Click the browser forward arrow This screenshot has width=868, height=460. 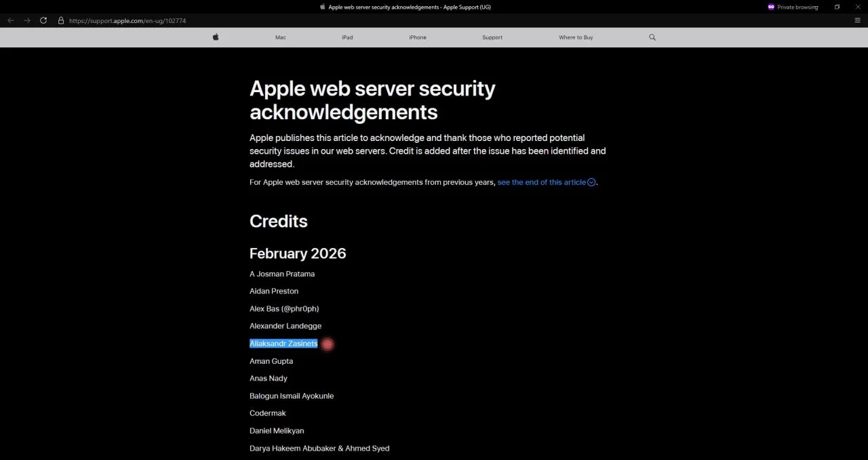point(27,20)
